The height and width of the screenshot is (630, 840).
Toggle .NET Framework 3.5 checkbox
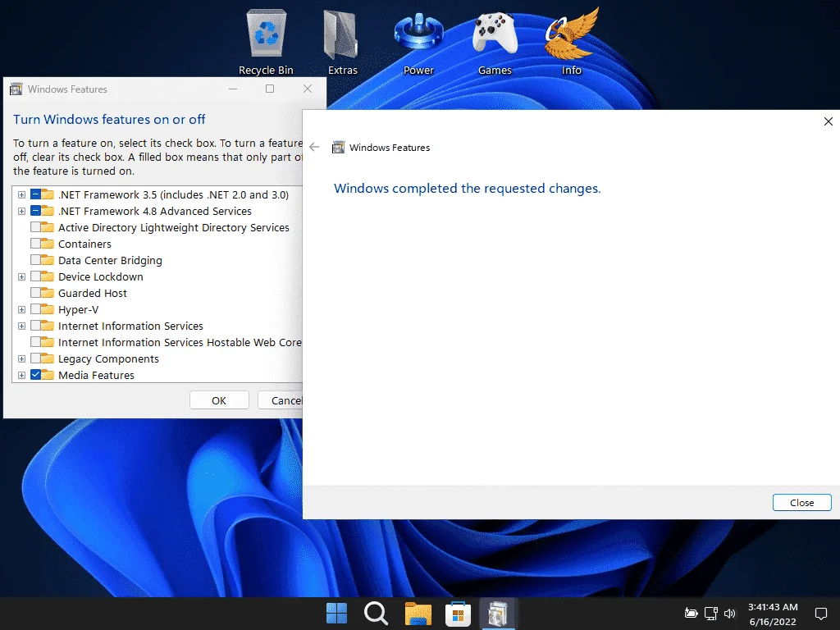36,194
